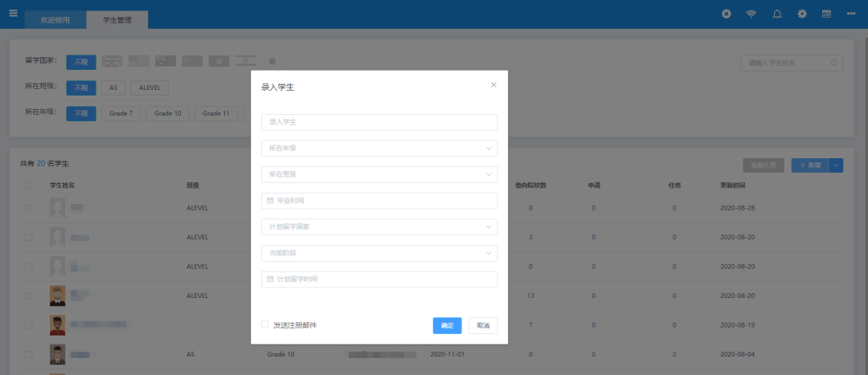Select checkbox for row with 3 意向院校
Image resolution: width=868 pixels, height=375 pixels.
point(29,237)
